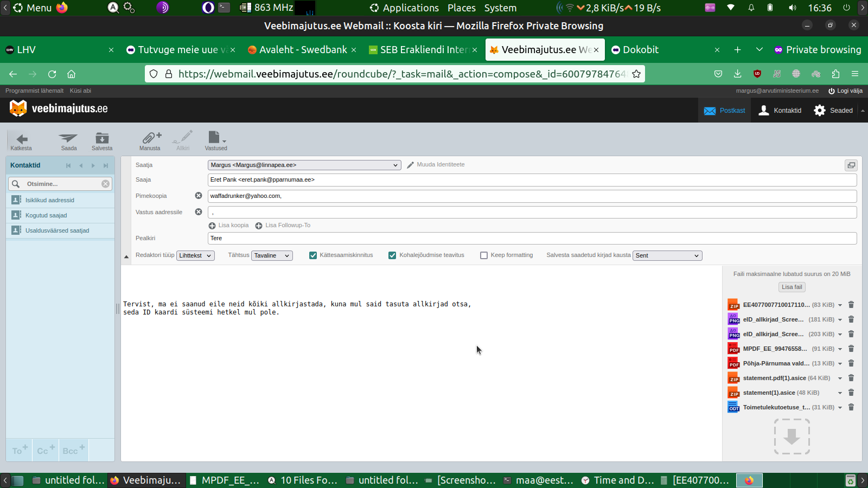
Task: Remove the Vastus aadressile field
Action: click(199, 212)
